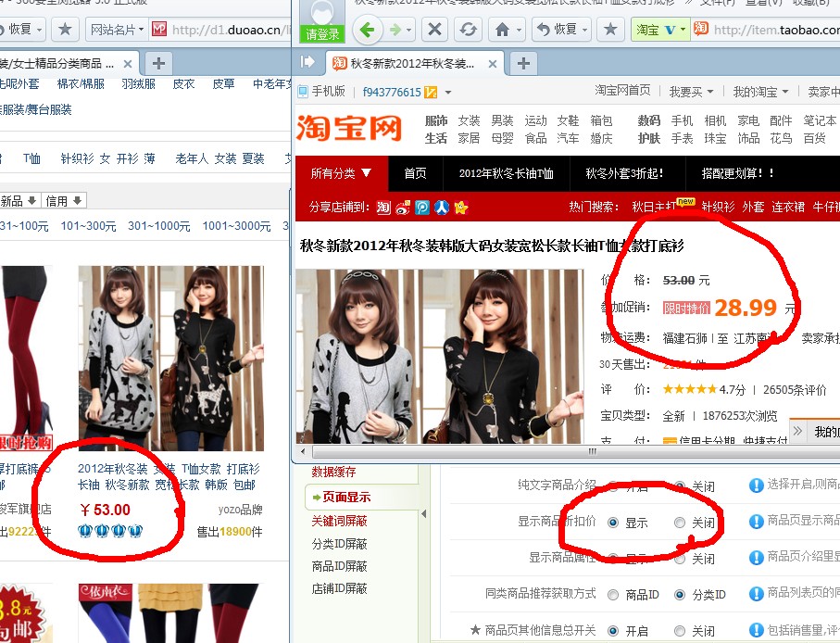Toggle the sidebar icon left of the Taobao tab

click(307, 62)
